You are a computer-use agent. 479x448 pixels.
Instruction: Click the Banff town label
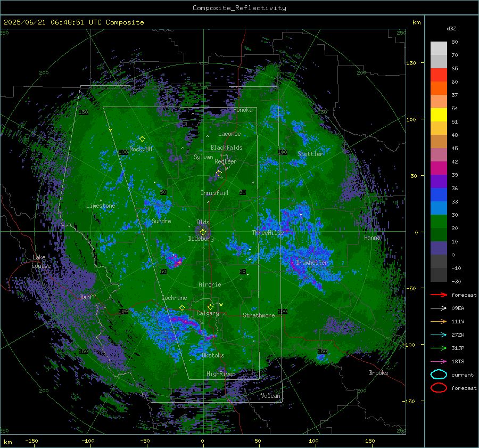pyautogui.click(x=88, y=297)
